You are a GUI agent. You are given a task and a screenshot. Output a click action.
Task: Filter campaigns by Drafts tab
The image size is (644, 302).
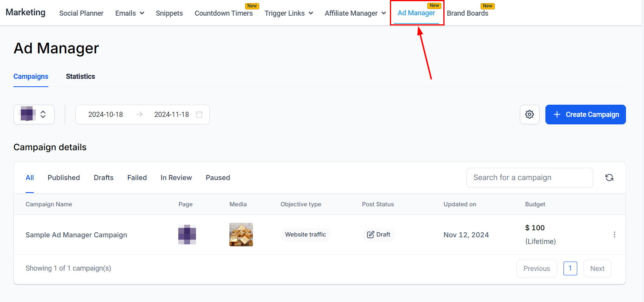(104, 178)
